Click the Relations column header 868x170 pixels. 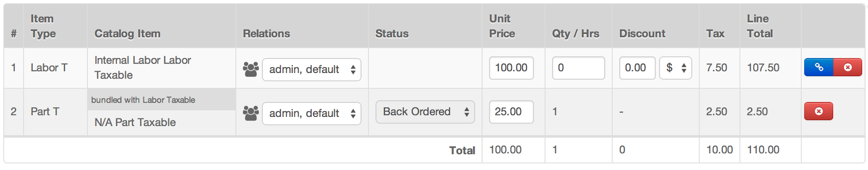coord(266,34)
